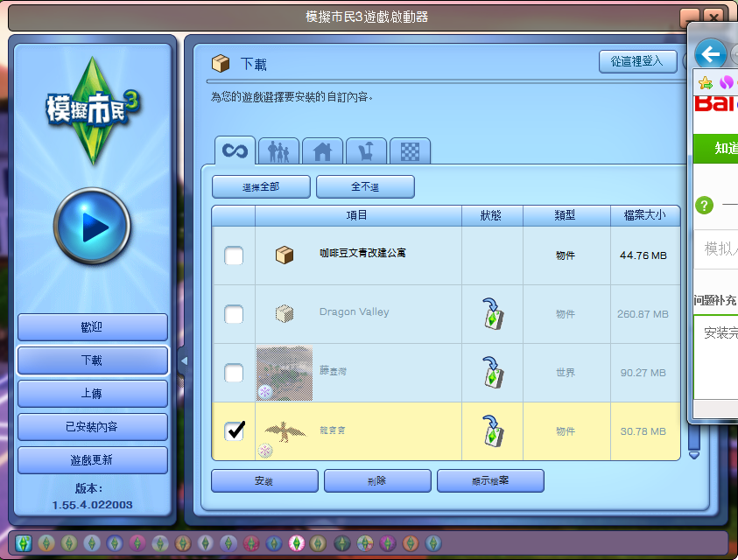Check the box for 咖啡豆文青改建公寓
The image size is (738, 560).
(234, 255)
